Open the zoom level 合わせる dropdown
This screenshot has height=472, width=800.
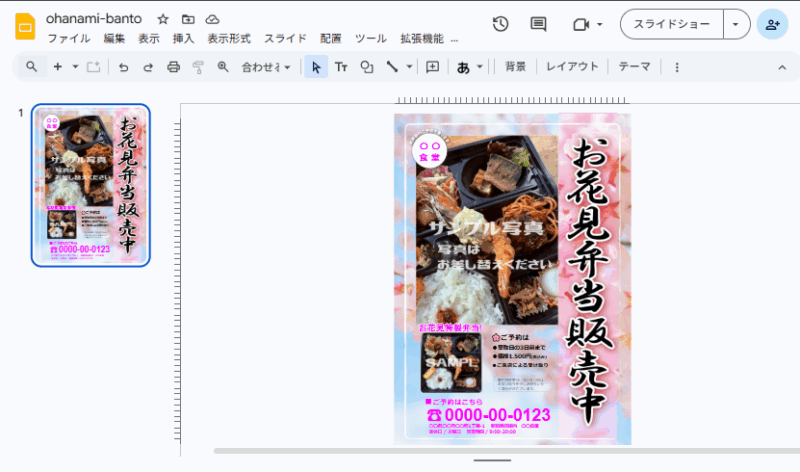coord(266,67)
